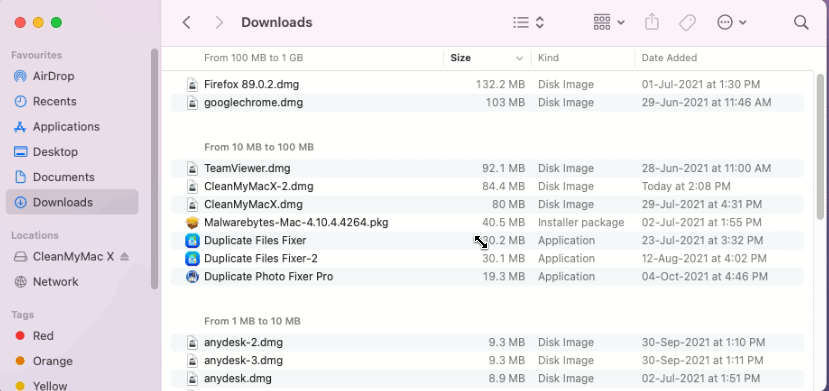Click the Firefox disk image icon

click(x=192, y=85)
